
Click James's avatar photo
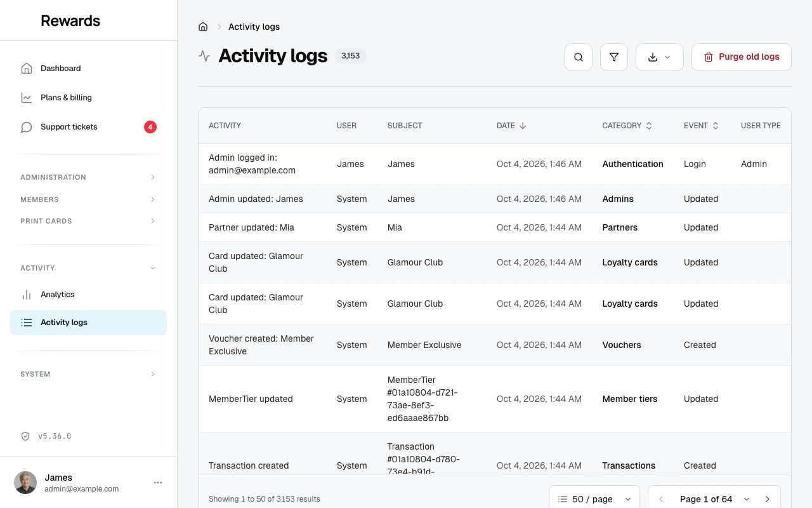coord(25,483)
